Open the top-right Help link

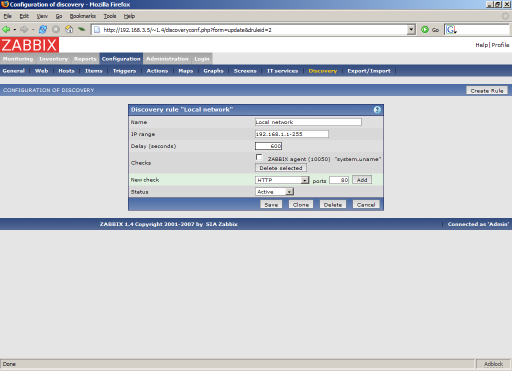481,45
